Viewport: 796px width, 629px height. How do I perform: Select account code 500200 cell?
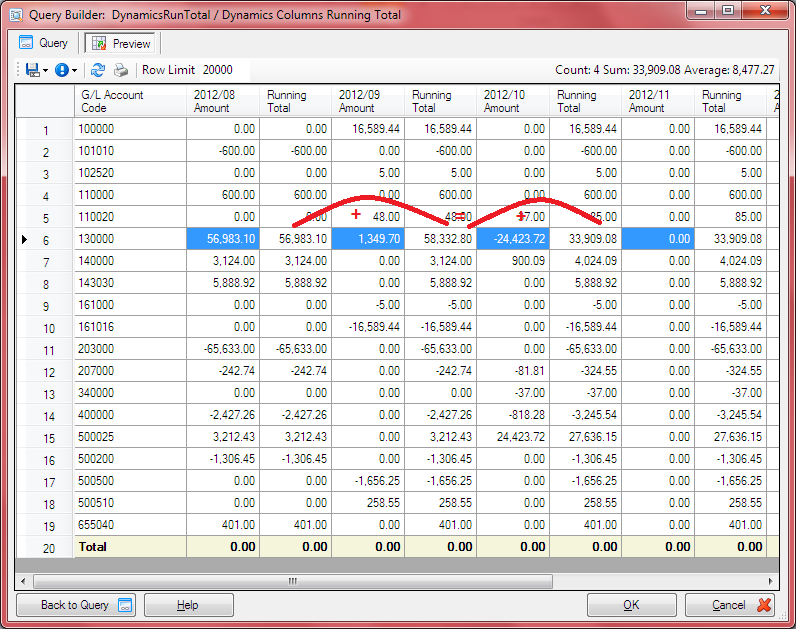point(130,459)
